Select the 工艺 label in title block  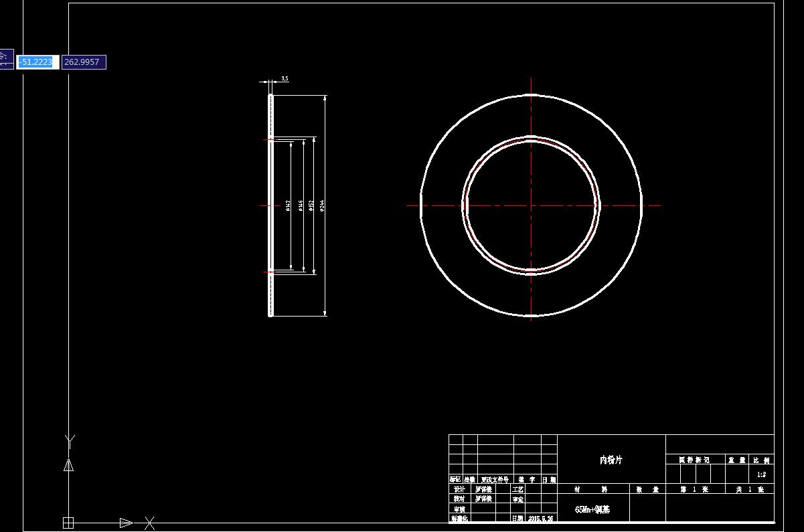518,490
